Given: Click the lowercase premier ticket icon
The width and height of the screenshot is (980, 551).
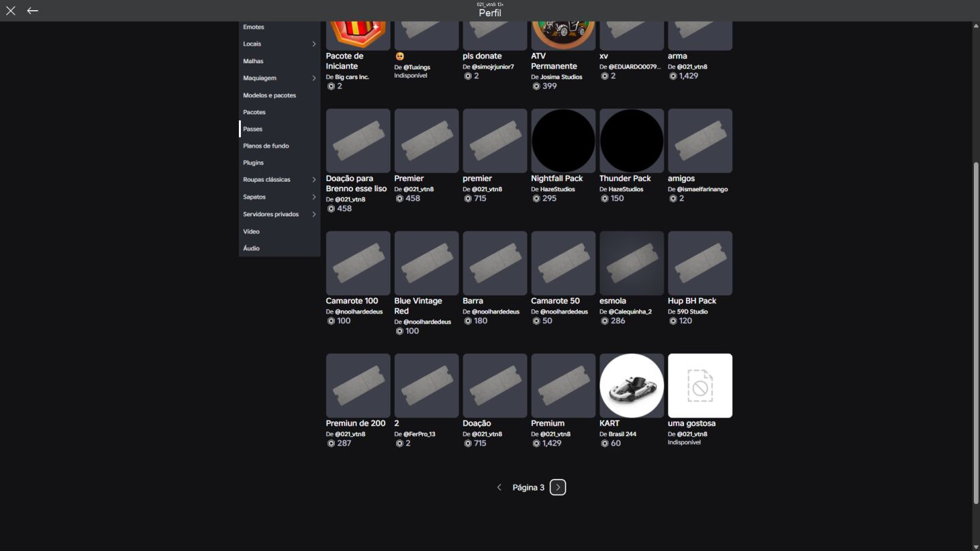Looking at the screenshot, I should (x=495, y=141).
